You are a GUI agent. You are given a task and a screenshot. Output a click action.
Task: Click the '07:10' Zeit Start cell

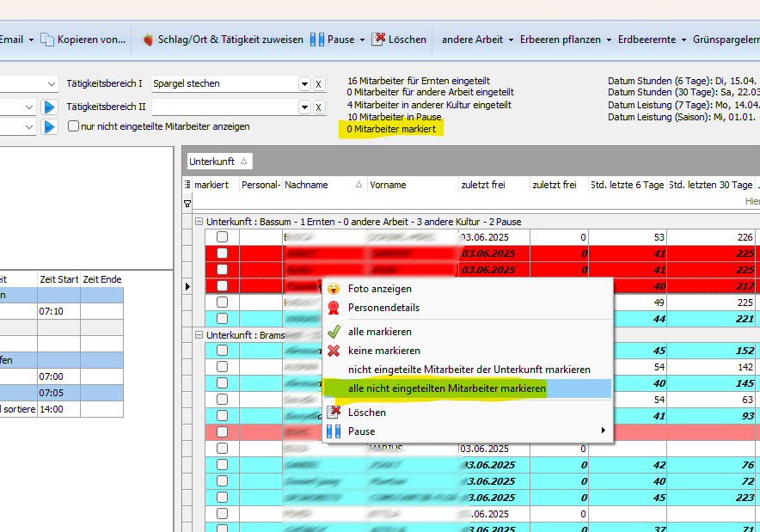click(x=58, y=311)
